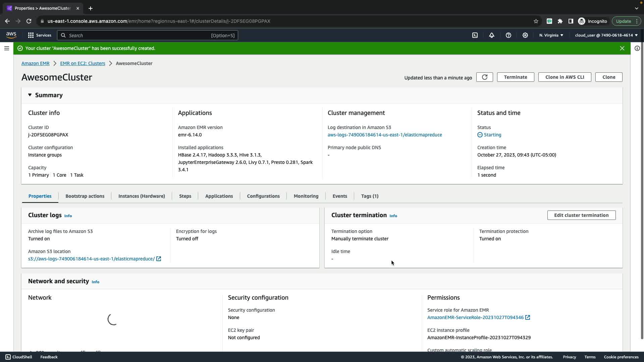The height and width of the screenshot is (362, 644).
Task: Click the AWS logo home icon
Action: (11, 35)
